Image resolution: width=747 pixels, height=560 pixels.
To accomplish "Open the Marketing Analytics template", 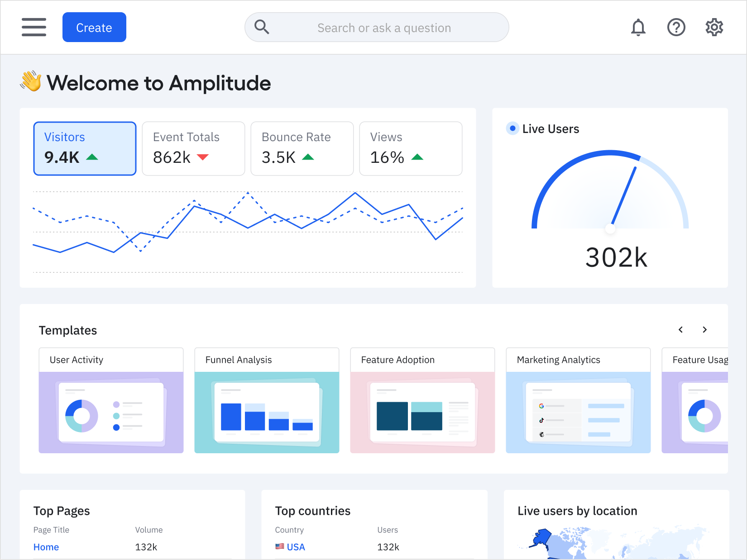I will tap(578, 400).
